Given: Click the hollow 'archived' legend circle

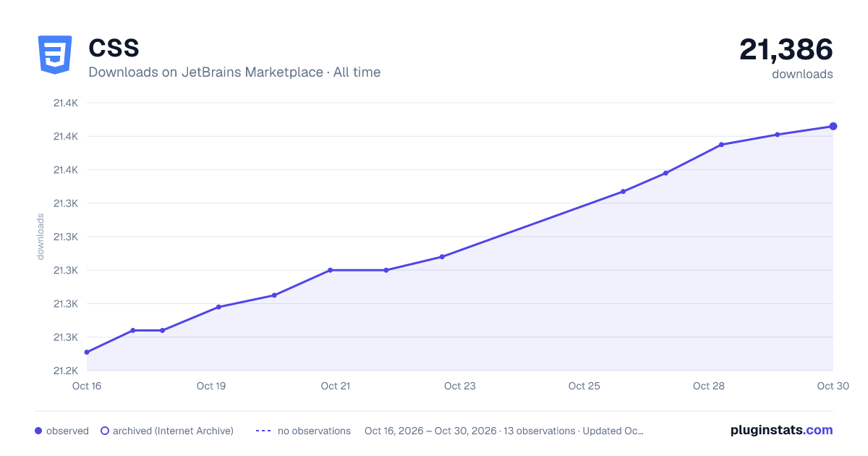Looking at the screenshot, I should click(x=105, y=431).
